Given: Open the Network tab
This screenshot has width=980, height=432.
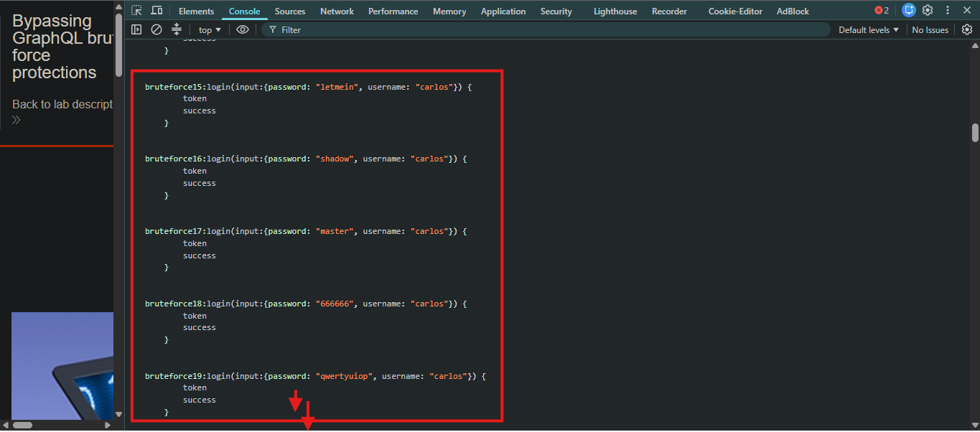Looking at the screenshot, I should tap(337, 11).
